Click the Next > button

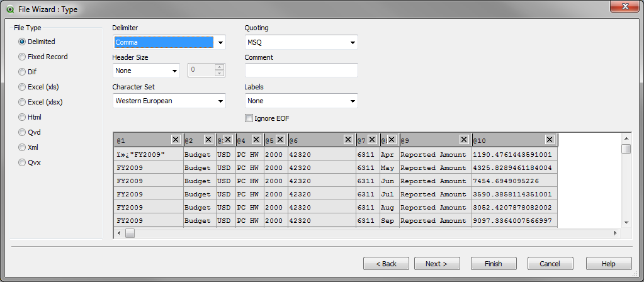point(437,264)
